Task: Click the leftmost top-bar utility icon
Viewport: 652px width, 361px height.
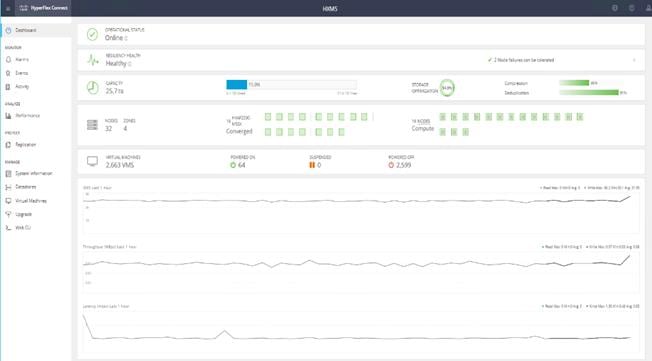Action: (x=615, y=8)
